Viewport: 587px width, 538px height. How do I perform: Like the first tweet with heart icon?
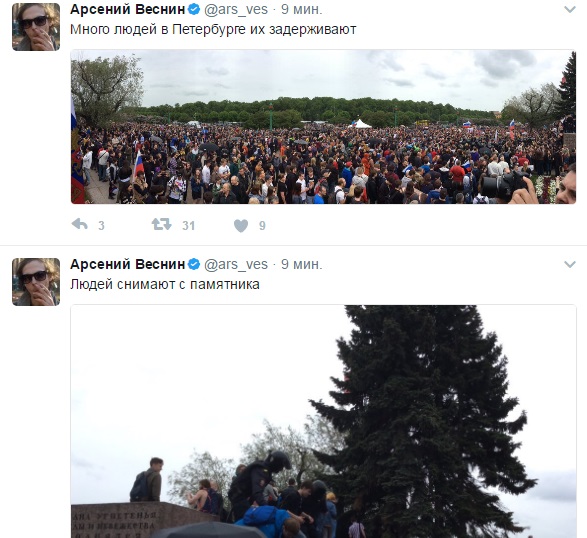click(241, 225)
